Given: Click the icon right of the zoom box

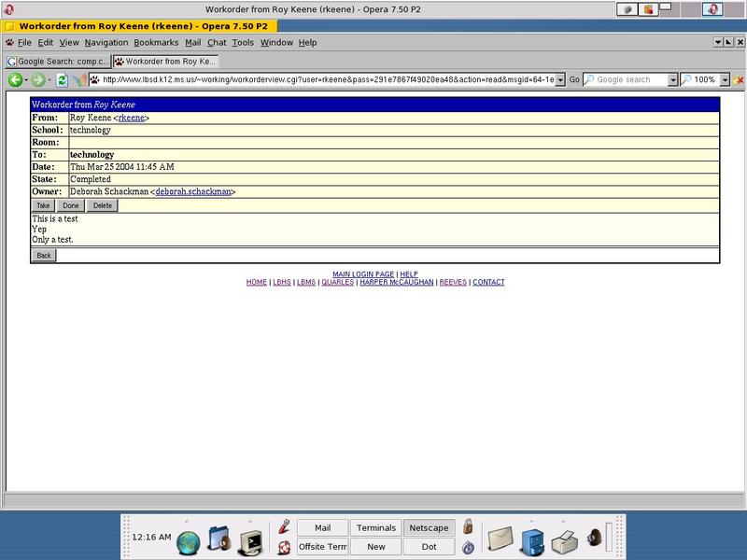Looking at the screenshot, I should [739, 79].
